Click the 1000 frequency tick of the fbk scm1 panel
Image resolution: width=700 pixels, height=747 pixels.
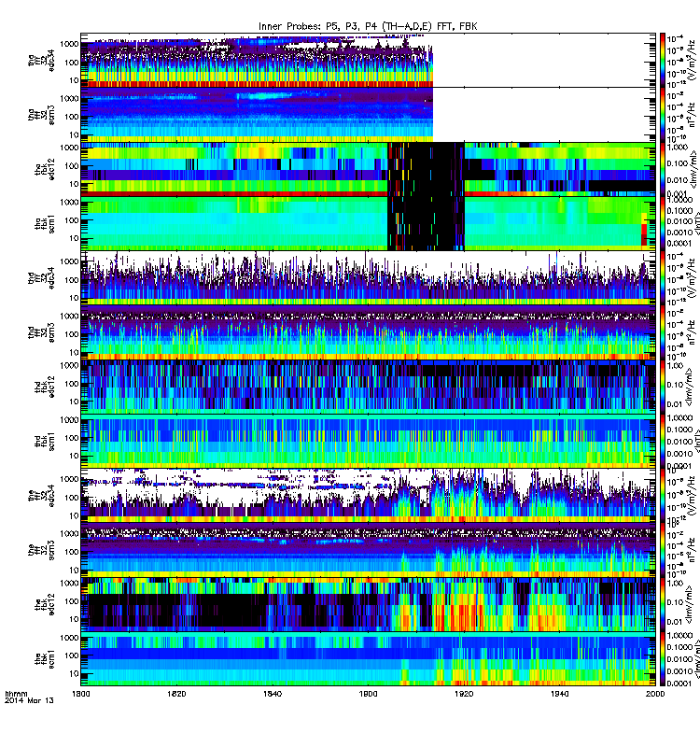(69, 638)
